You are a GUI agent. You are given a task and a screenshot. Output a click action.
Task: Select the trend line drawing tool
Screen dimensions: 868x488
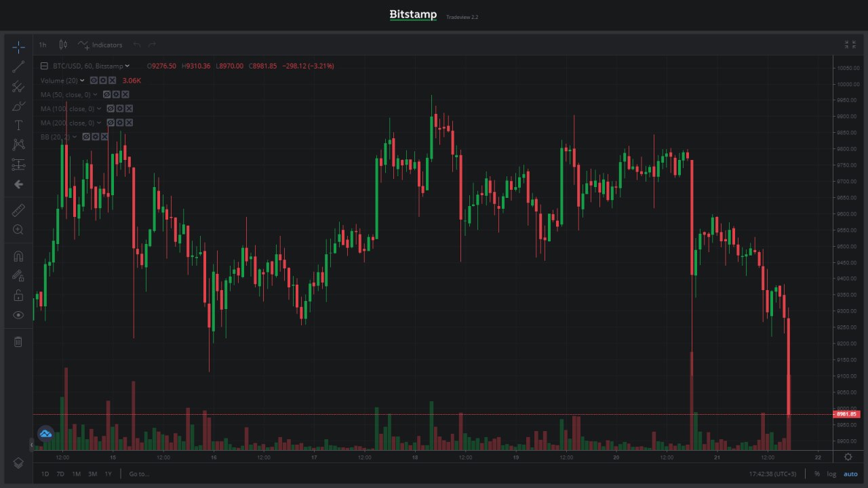18,66
